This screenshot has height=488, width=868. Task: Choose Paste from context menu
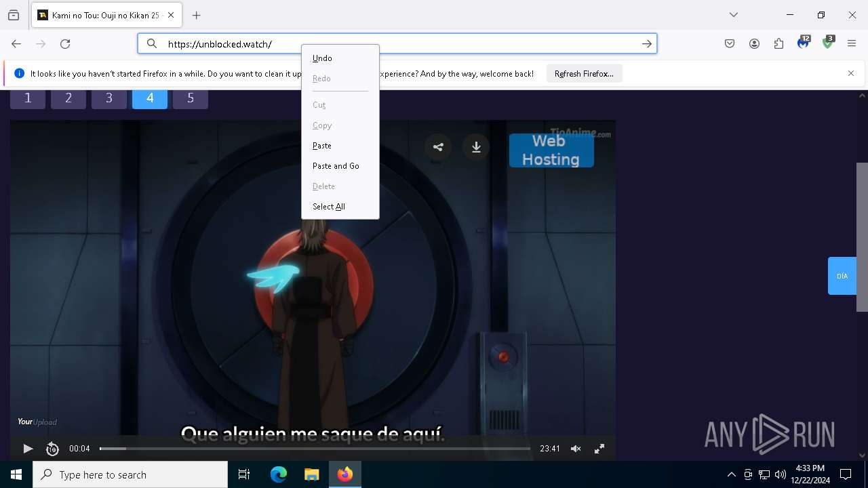pos(340,146)
